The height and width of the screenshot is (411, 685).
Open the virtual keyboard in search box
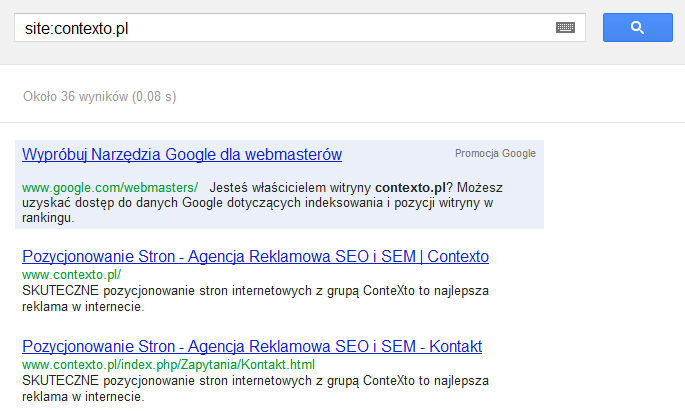point(566,29)
